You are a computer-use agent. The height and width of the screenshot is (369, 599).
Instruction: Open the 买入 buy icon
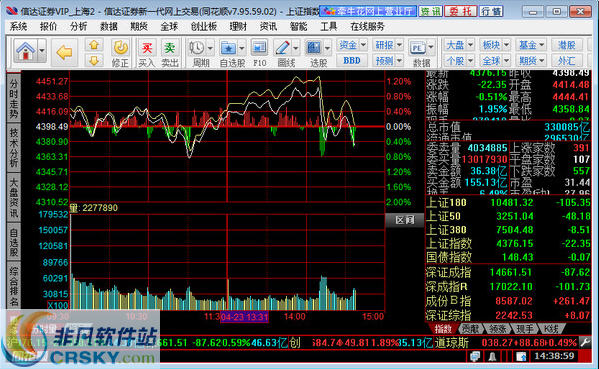147,53
